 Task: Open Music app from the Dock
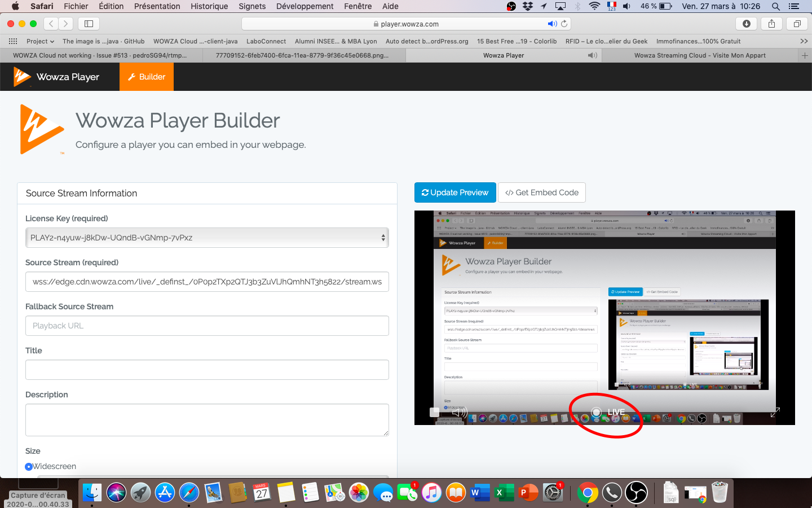[x=431, y=493]
